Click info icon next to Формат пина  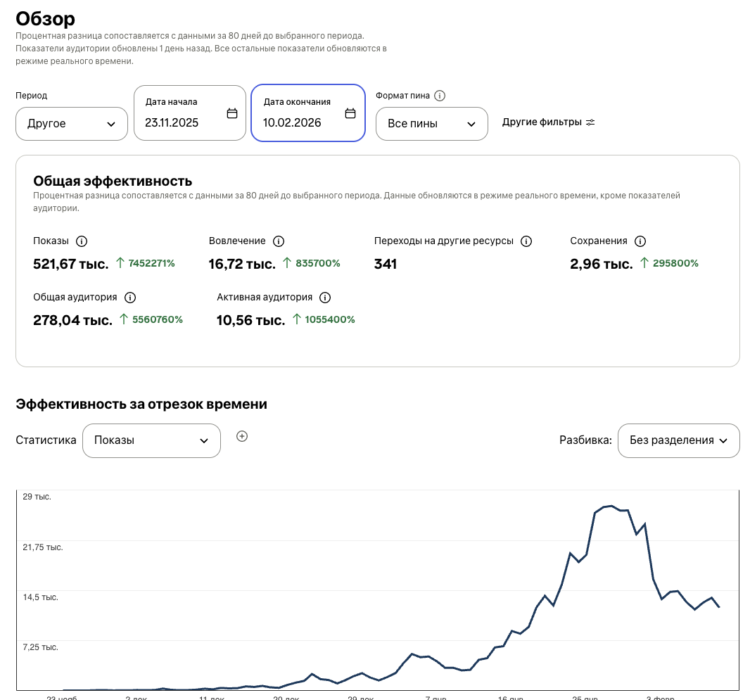click(440, 96)
